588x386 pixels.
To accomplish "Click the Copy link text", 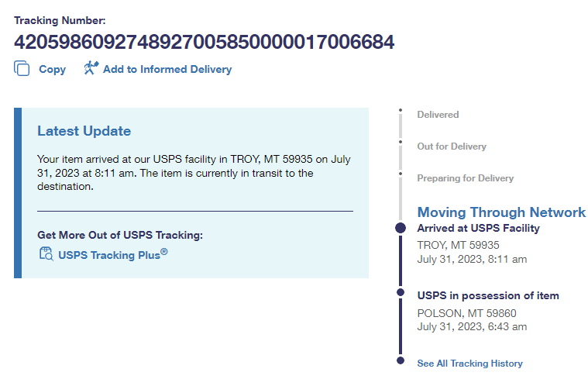I will pos(52,69).
